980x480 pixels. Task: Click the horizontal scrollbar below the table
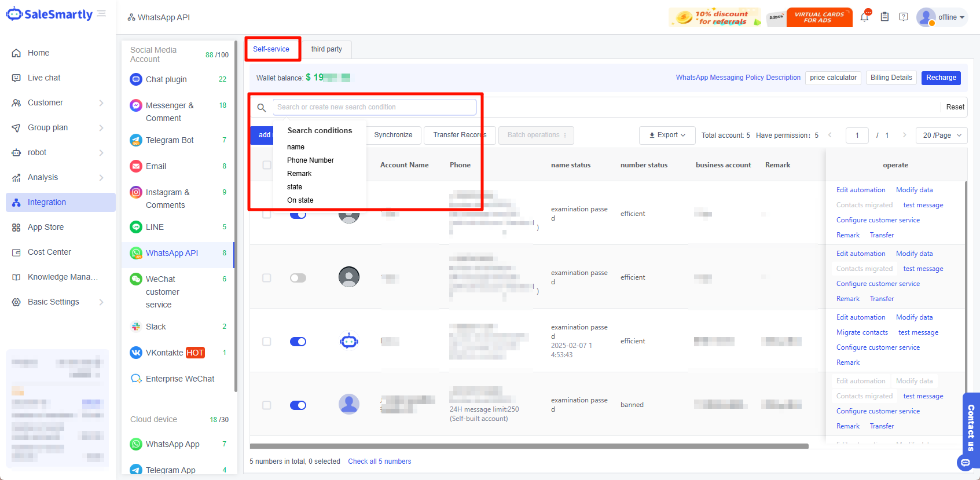pyautogui.click(x=528, y=446)
